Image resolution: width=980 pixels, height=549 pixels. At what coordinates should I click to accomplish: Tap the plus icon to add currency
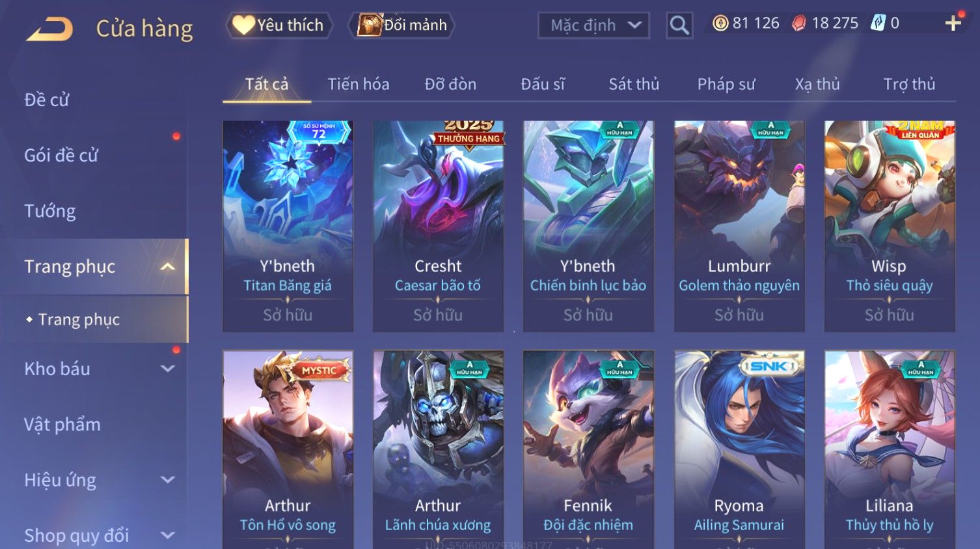tap(953, 23)
